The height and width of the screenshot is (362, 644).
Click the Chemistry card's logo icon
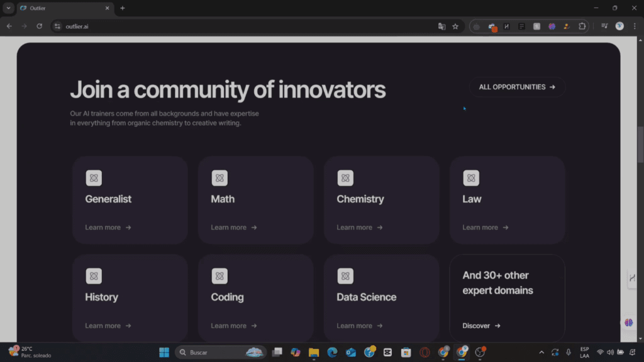(345, 178)
